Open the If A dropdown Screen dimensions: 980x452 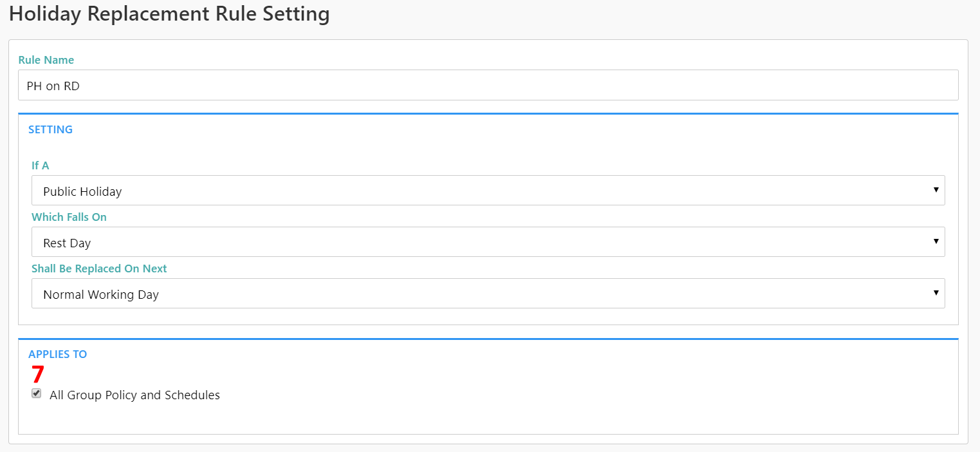click(x=488, y=191)
